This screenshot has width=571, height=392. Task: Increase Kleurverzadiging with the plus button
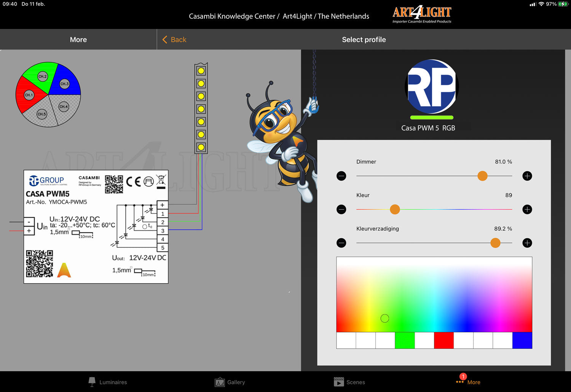[x=527, y=243]
